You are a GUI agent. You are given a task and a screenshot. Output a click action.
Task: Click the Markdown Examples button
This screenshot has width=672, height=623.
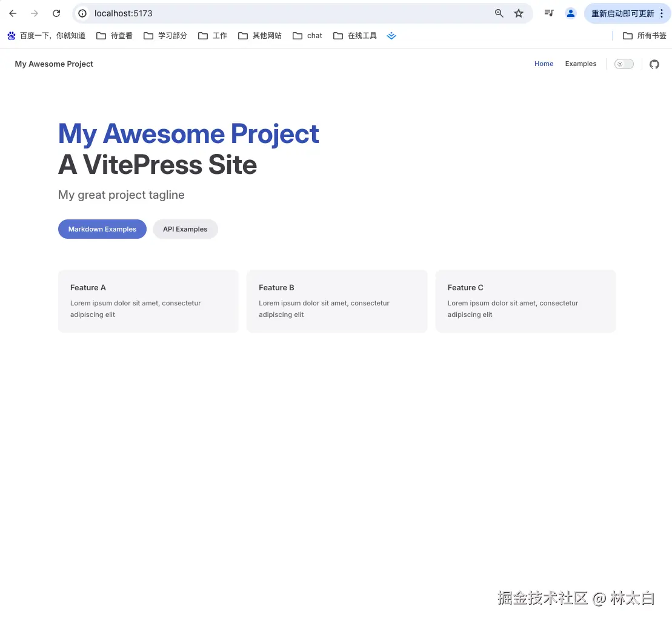pos(102,229)
